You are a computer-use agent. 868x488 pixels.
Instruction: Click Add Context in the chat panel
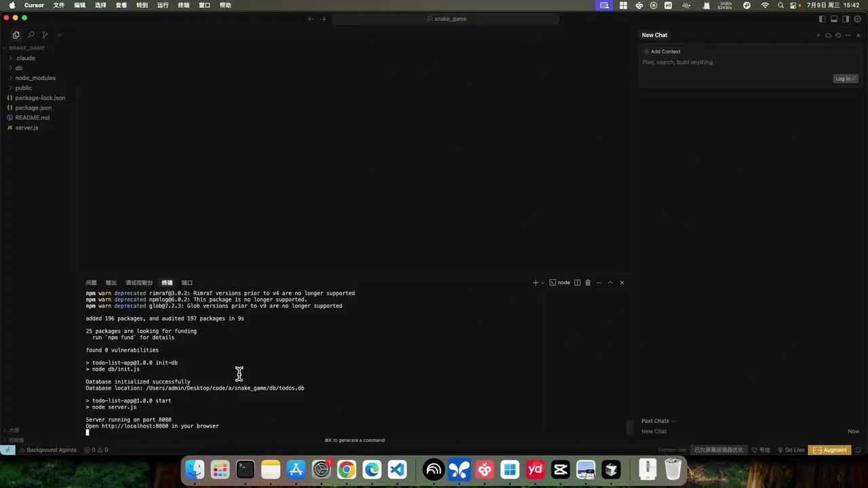665,52
